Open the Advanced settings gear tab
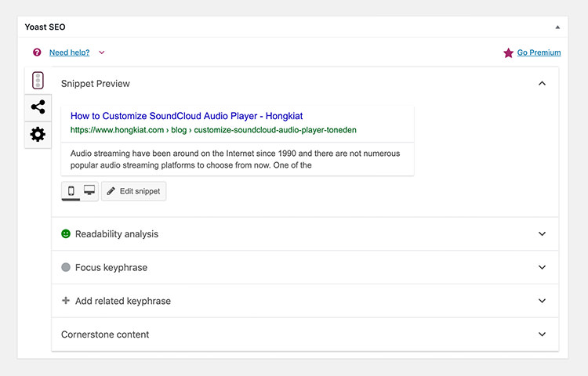Screen dimensions: 588x376 (38, 134)
